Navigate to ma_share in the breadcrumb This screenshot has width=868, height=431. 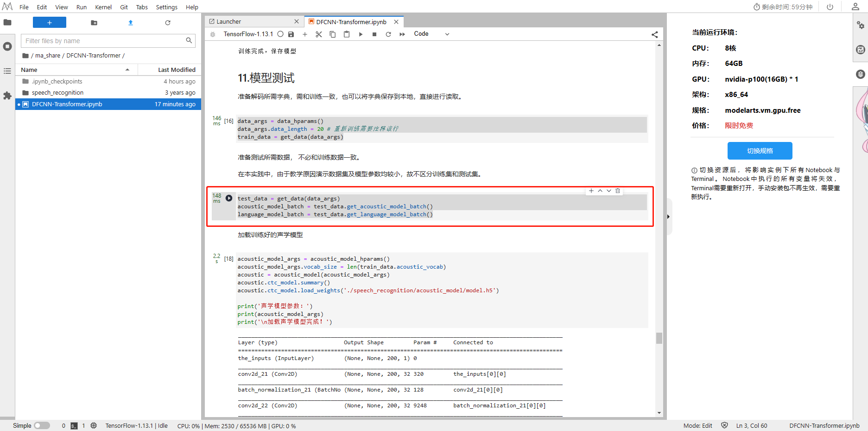pos(48,56)
